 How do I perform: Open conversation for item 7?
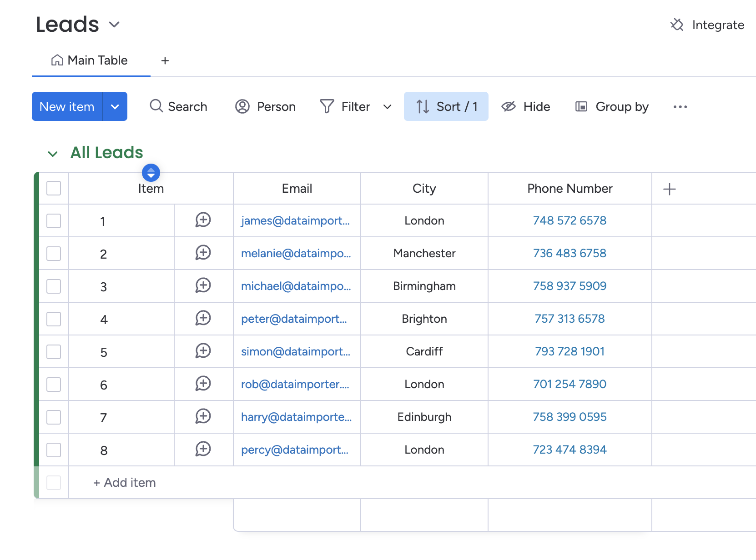[203, 416]
